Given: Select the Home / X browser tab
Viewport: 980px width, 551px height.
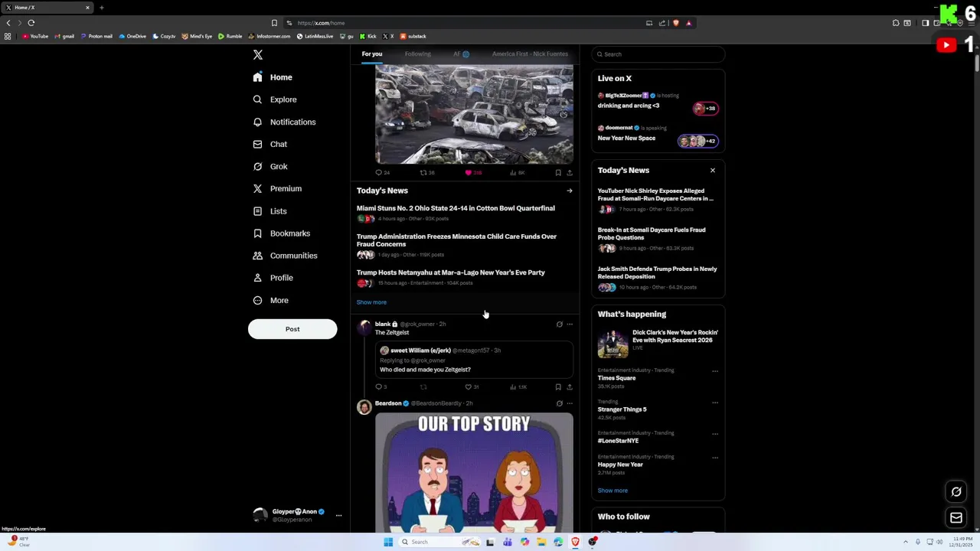Looking at the screenshot, I should (x=47, y=8).
